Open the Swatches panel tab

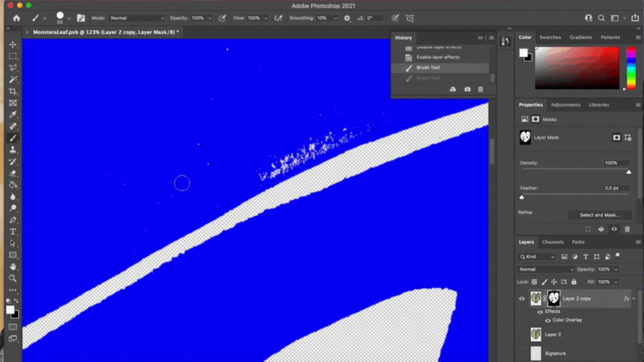(x=550, y=37)
